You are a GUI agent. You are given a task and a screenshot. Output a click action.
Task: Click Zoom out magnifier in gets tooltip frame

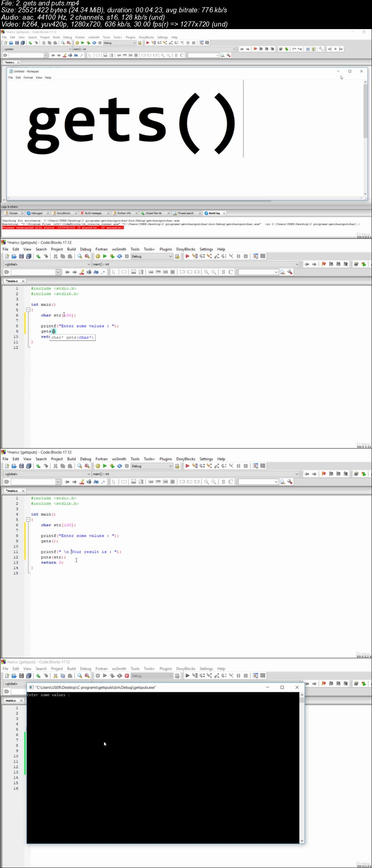click(x=214, y=272)
